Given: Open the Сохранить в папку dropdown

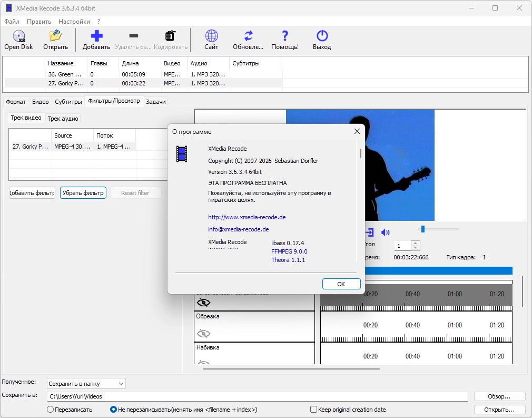Looking at the screenshot, I should coord(86,384).
